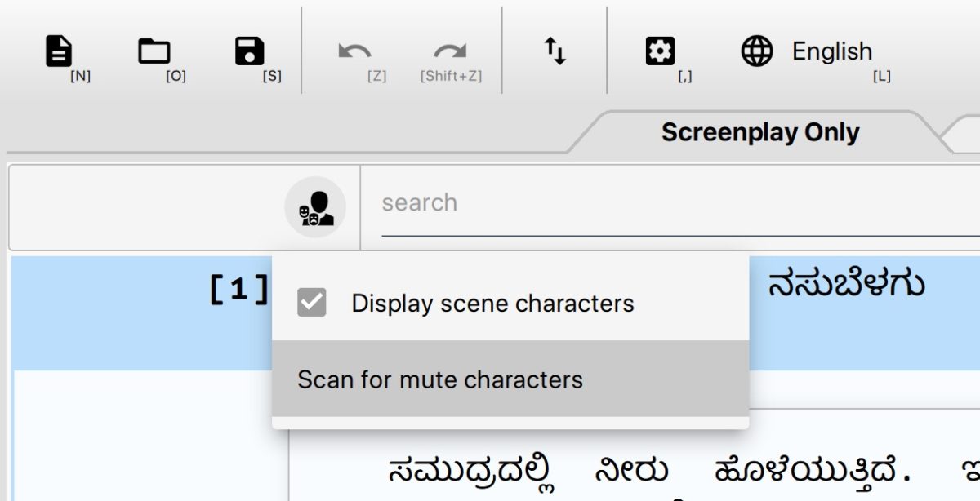980x501 pixels.
Task: Redo the last undone change
Action: 448,51
